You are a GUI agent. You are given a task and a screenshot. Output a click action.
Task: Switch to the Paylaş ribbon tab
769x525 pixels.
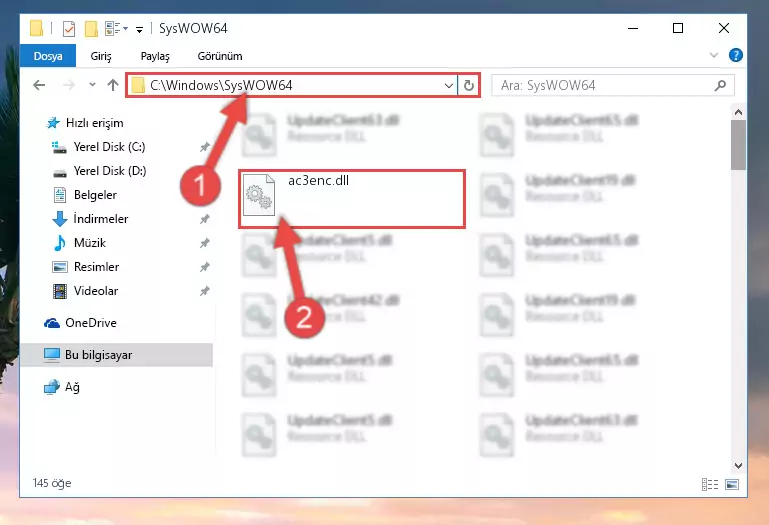(x=155, y=56)
